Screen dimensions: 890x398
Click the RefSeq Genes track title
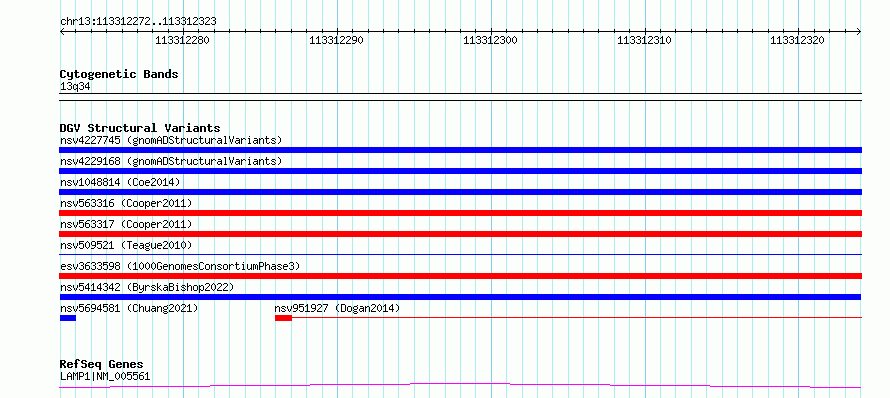coord(102,365)
